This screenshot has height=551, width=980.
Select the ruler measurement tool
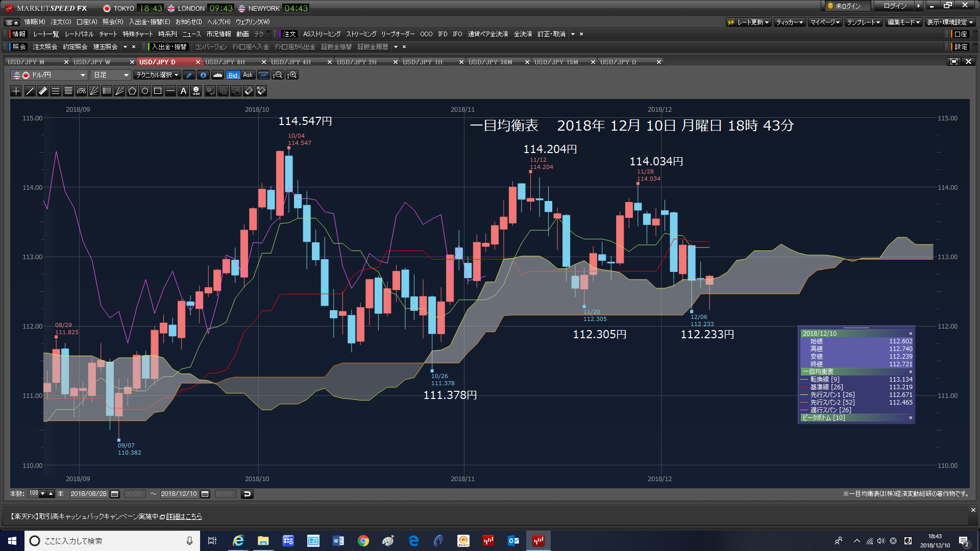(43, 91)
